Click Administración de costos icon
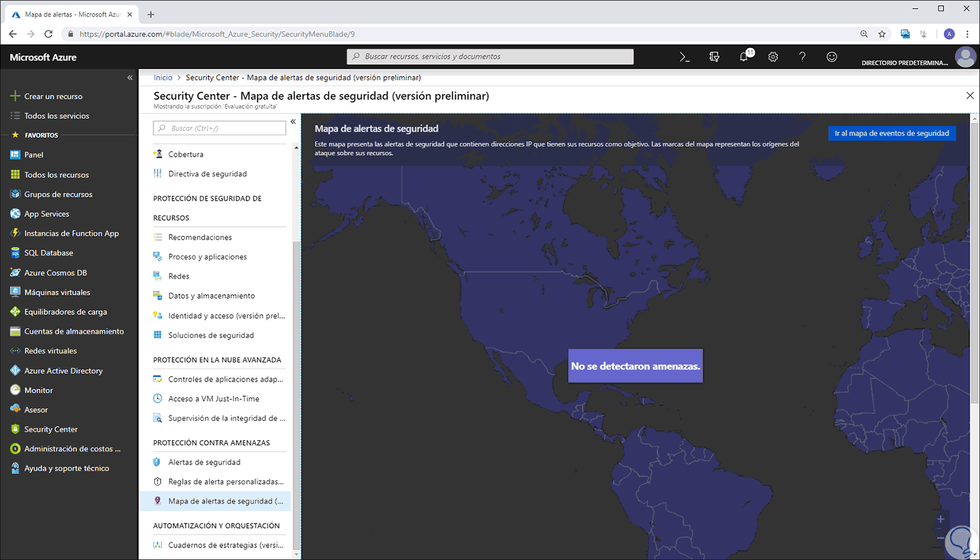 point(15,449)
